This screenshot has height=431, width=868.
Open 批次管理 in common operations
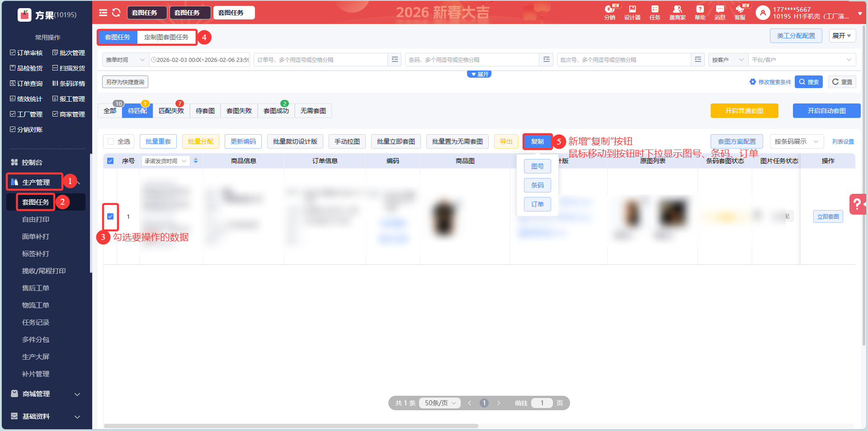(69, 53)
